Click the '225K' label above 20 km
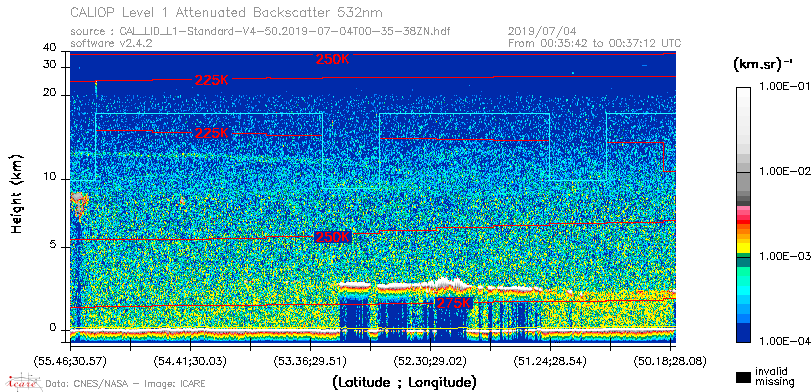The width and height of the screenshot is (811, 392). tap(212, 80)
